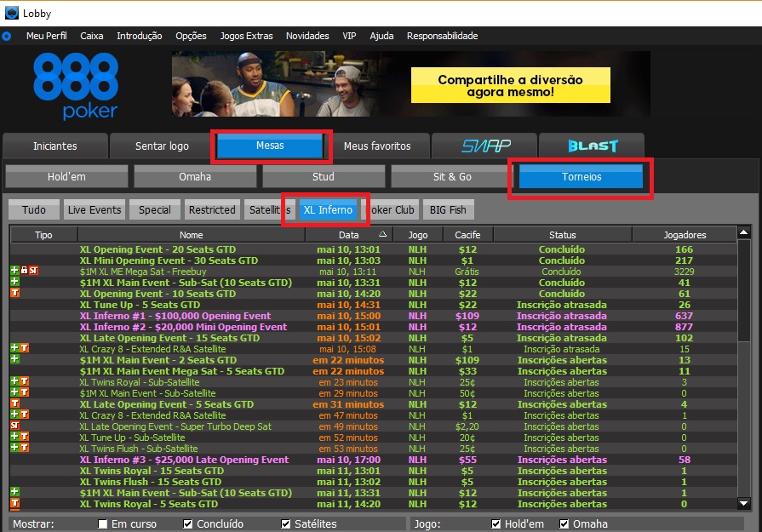
Task: Switch to the Sentar logo tab
Action: pos(162,146)
